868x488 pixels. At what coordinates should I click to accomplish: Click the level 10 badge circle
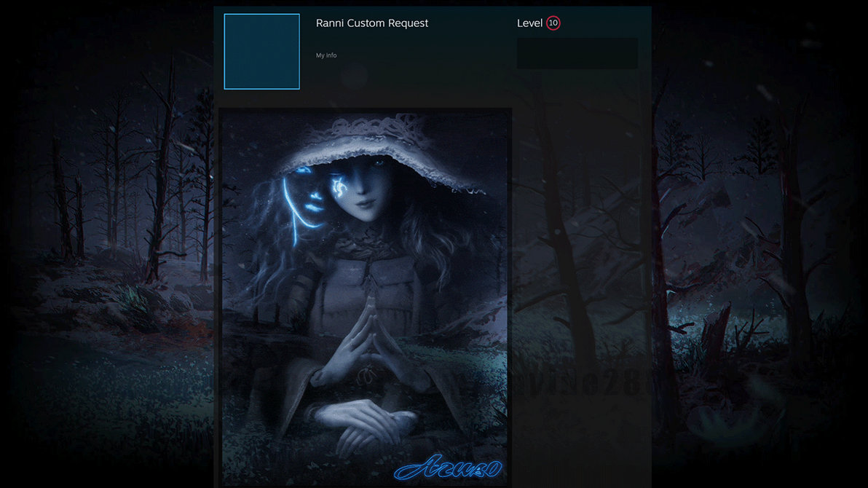(553, 23)
